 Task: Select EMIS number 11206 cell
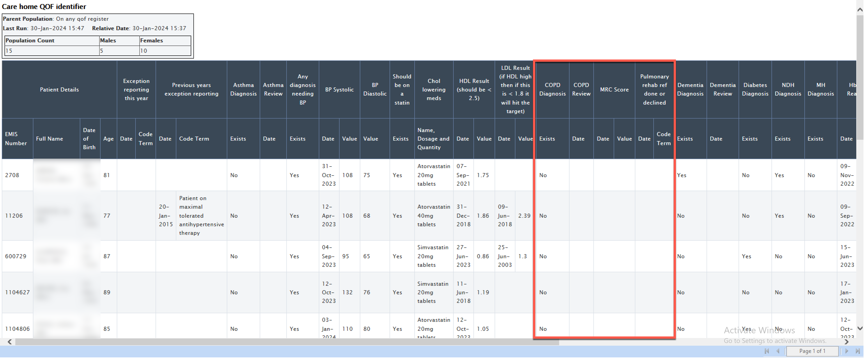[x=18, y=215]
